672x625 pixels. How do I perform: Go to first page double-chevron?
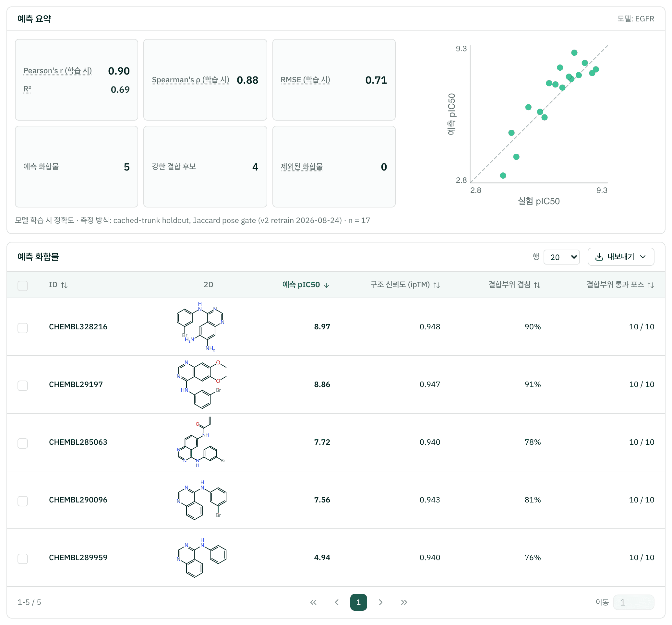pyautogui.click(x=313, y=602)
